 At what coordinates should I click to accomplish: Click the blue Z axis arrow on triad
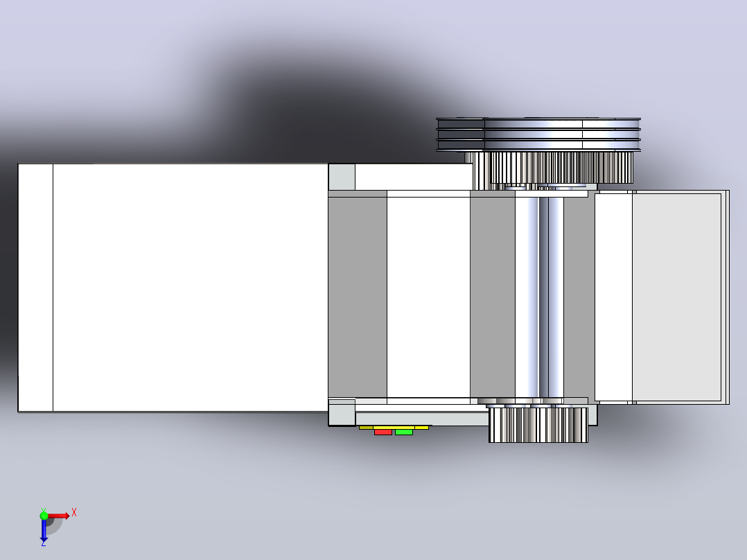click(x=44, y=531)
